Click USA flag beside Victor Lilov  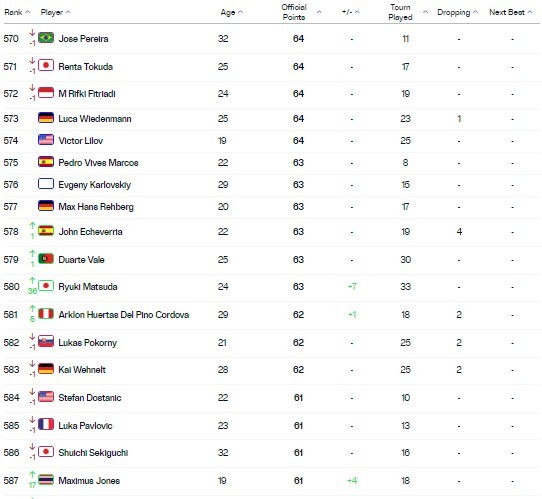coord(46,140)
